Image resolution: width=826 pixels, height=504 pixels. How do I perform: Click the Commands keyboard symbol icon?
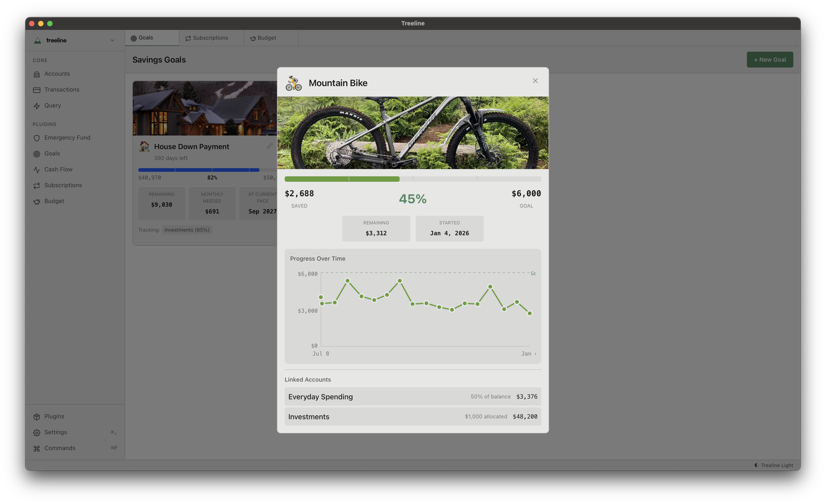[x=36, y=448]
